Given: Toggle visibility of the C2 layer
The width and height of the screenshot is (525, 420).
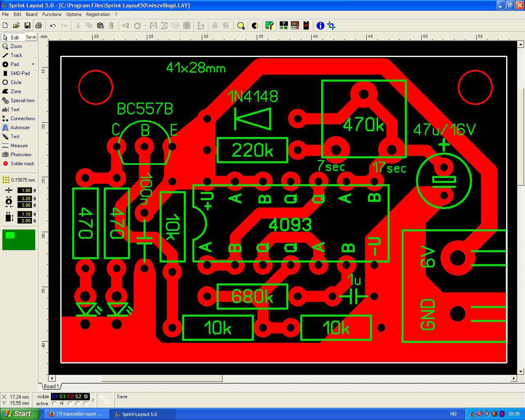Looking at the screenshot, I should click(70, 397).
